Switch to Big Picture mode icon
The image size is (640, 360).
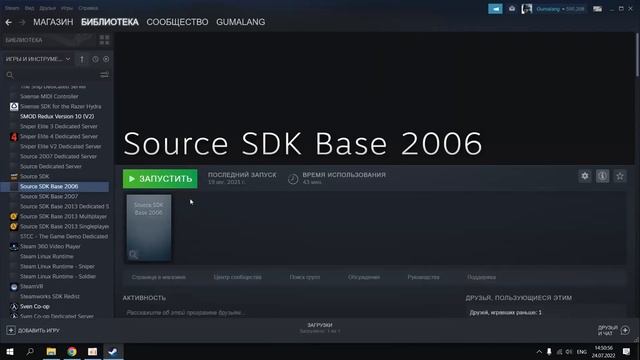(x=597, y=9)
